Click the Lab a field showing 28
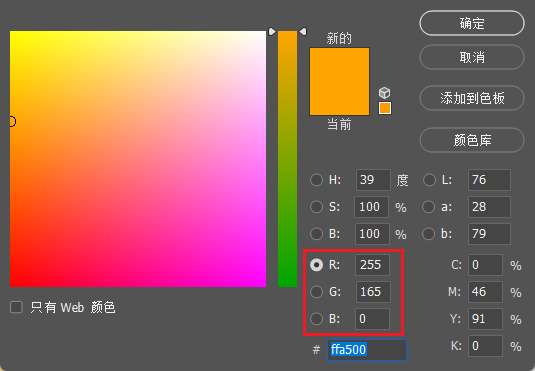 [489, 206]
